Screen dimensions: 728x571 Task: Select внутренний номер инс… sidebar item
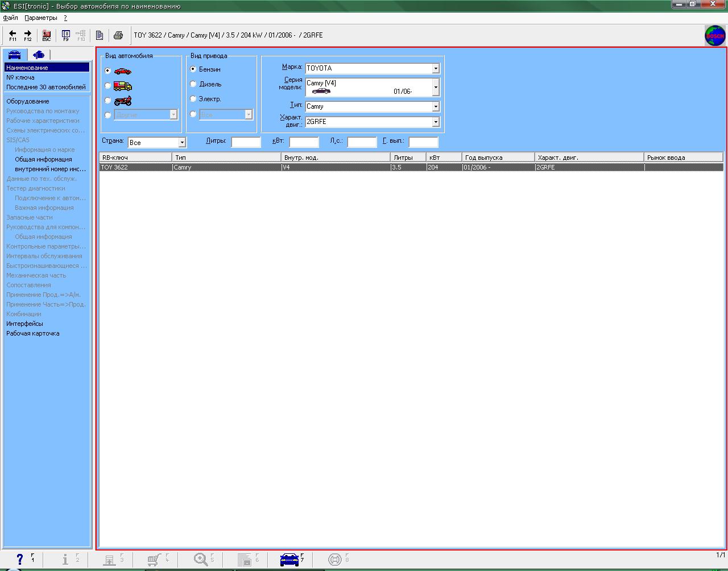pyautogui.click(x=51, y=169)
